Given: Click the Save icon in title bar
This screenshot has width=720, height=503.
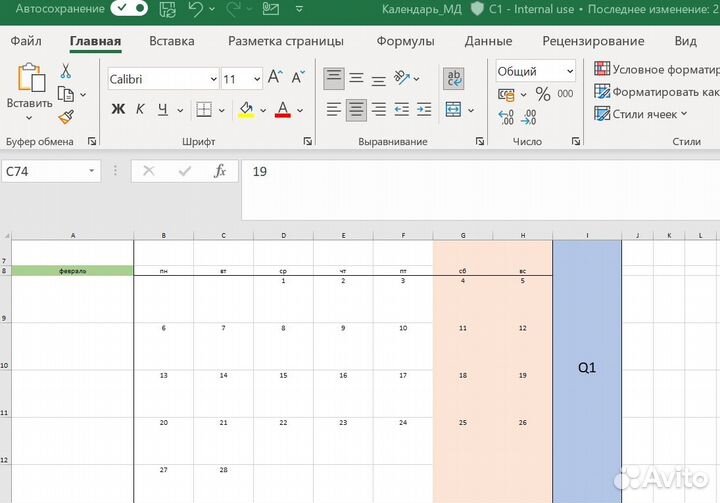Looking at the screenshot, I should click(167, 9).
